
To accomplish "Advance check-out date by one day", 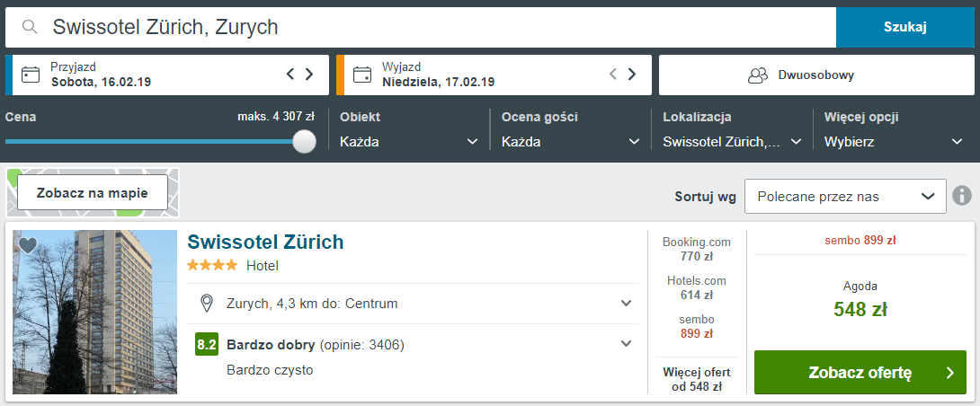I will click(x=632, y=75).
